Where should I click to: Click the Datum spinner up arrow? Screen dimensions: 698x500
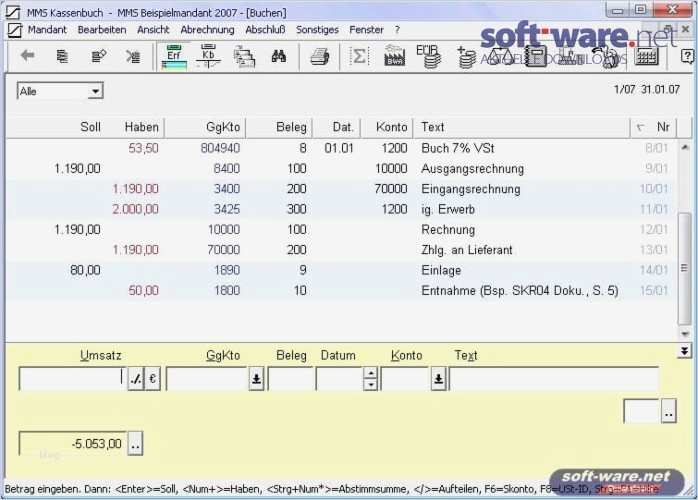(370, 373)
